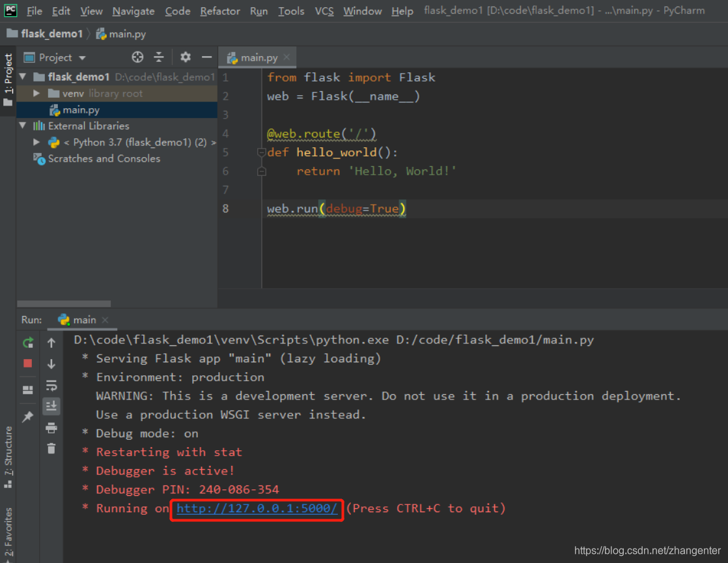Image resolution: width=728 pixels, height=563 pixels.
Task: Open the Navigate menu
Action: pos(133,10)
